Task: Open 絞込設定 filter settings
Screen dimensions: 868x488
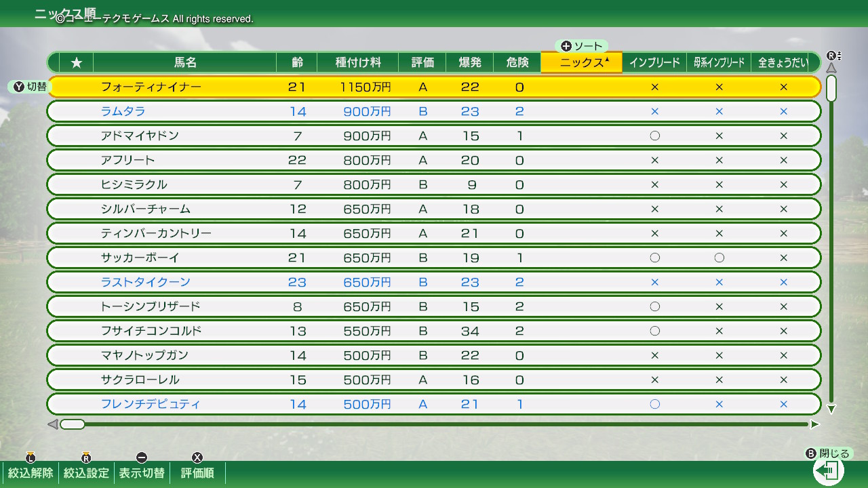Action: click(86, 472)
